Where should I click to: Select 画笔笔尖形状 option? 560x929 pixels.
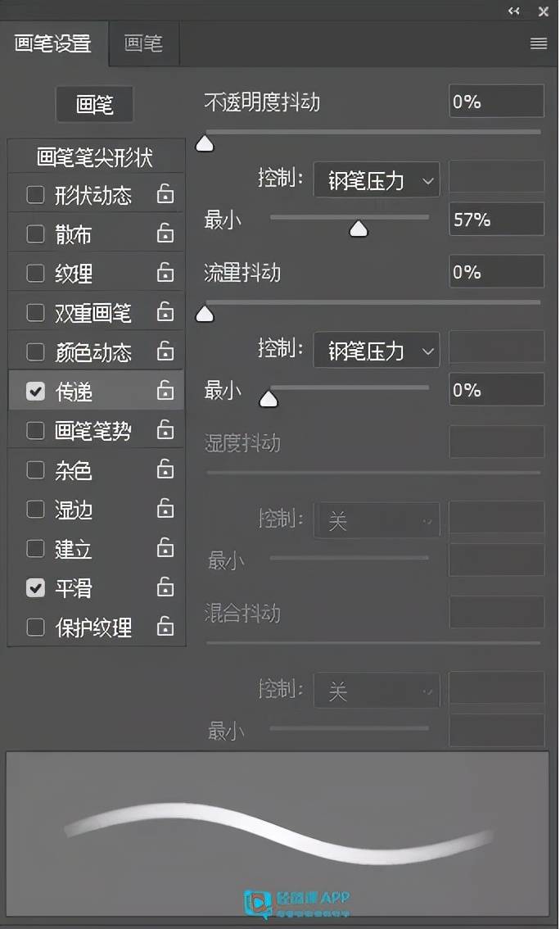click(x=95, y=156)
